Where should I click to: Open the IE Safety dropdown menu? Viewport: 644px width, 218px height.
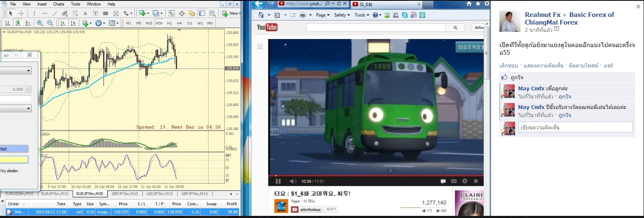pos(342,15)
